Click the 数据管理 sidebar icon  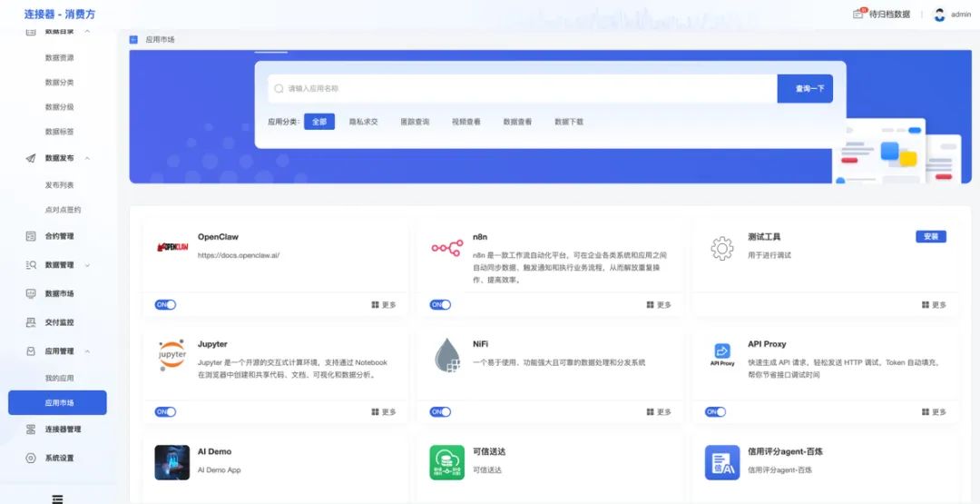[x=31, y=265]
